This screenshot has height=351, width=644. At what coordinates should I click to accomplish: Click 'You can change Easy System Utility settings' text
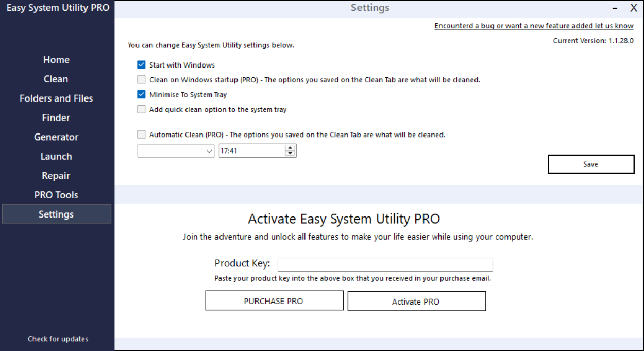click(211, 45)
